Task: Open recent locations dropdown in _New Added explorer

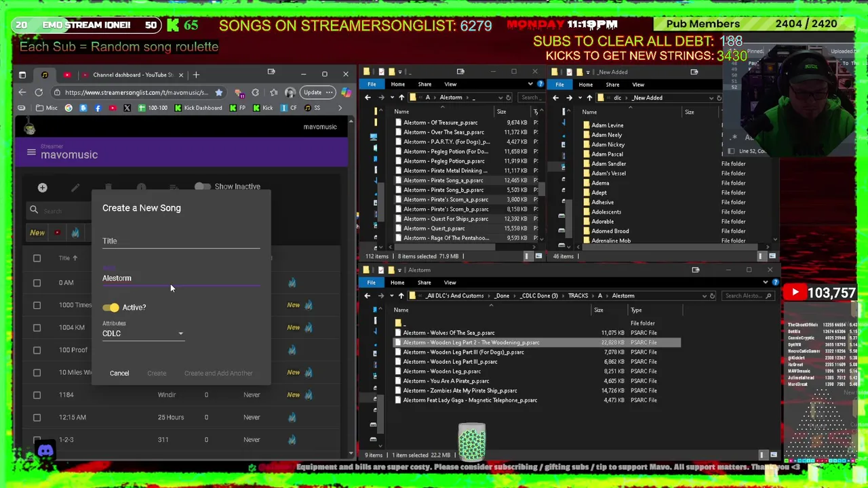Action: tap(579, 98)
